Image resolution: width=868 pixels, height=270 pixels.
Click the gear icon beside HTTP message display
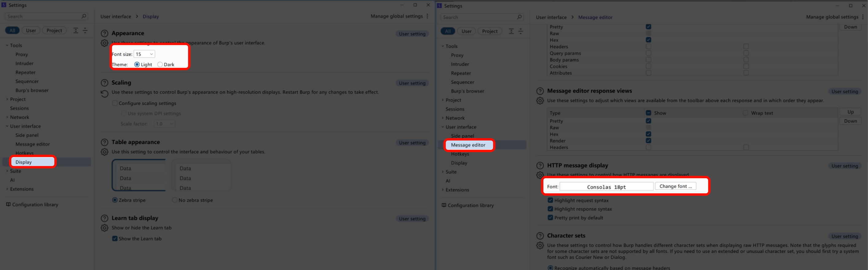click(539, 175)
